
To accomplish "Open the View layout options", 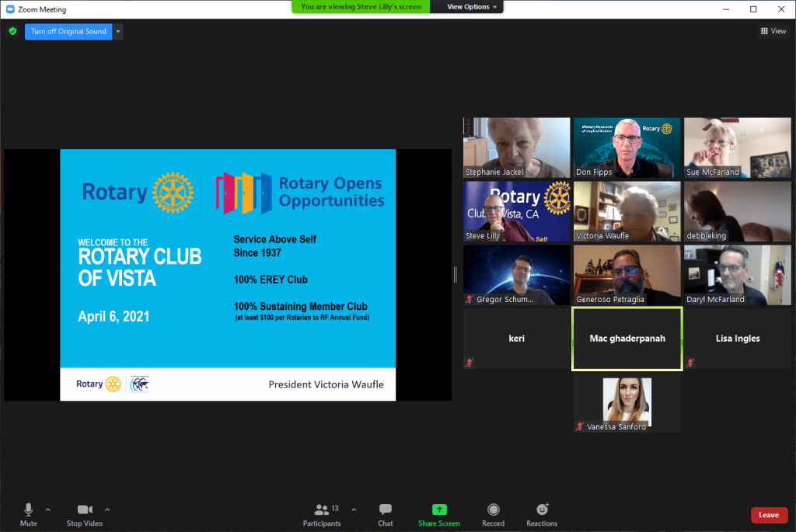I will pyautogui.click(x=773, y=31).
